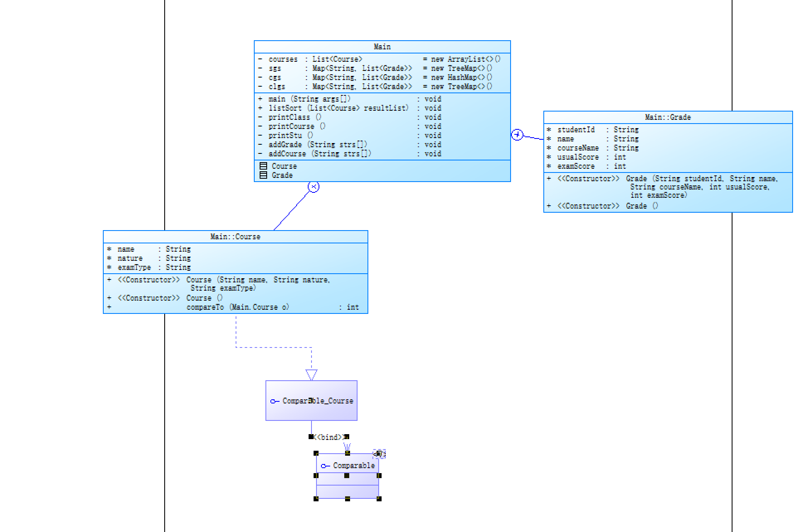
Task: Click the template parameter T box on Comparable
Action: tap(379, 454)
